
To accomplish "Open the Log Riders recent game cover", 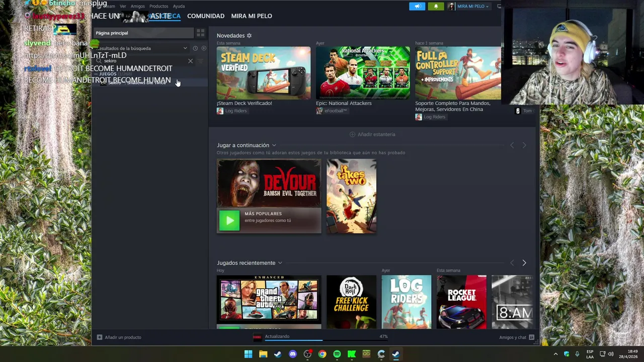I will [406, 302].
